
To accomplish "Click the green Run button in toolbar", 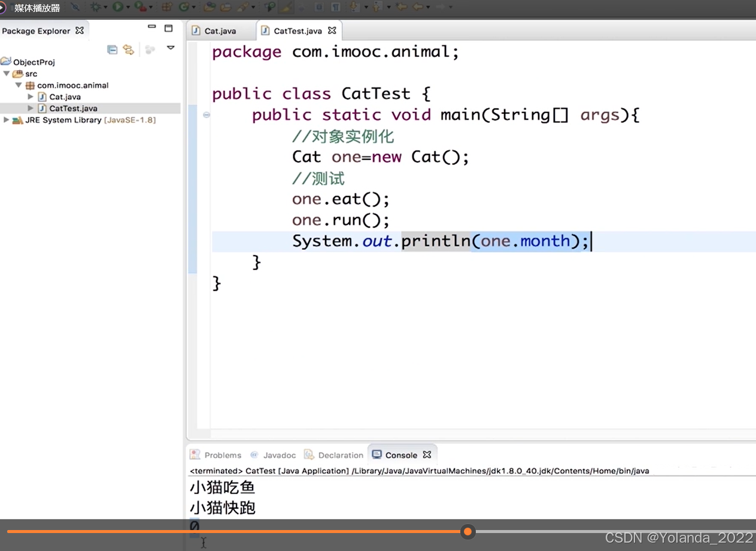I will [117, 7].
